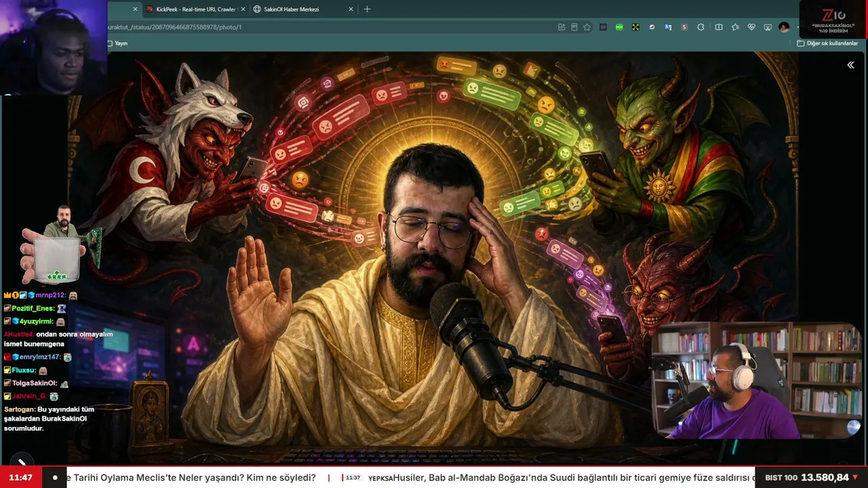Click the yellow arrows fullscreen extension icon
This screenshot has height=488, width=868.
click(635, 27)
